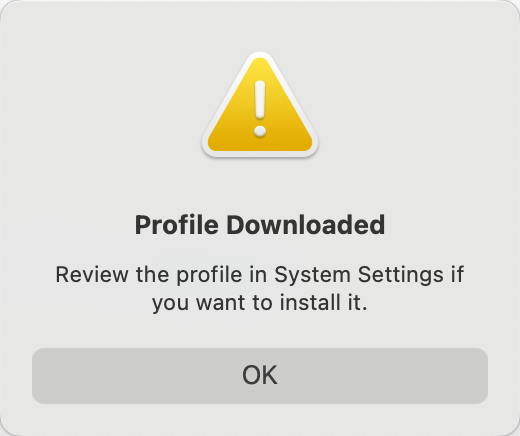Click the word "install" in the message
Screen dimensions: 520x436
tap(305, 303)
